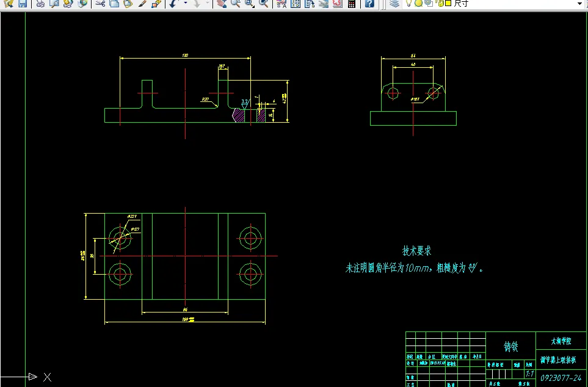Open the Properties palette icon
Image resolution: width=588 pixels, height=387 pixels.
pyautogui.click(x=281, y=4)
